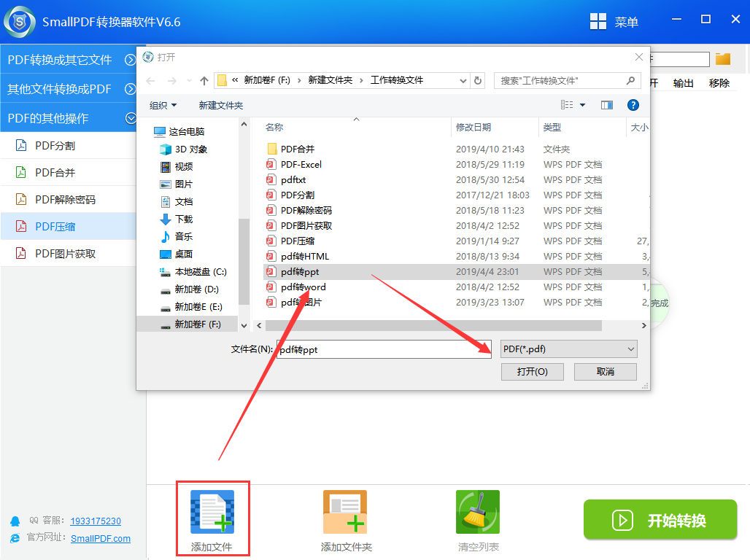This screenshot has width=750, height=560.
Task: Open output folder icon behind dialog
Action: pos(723,59)
